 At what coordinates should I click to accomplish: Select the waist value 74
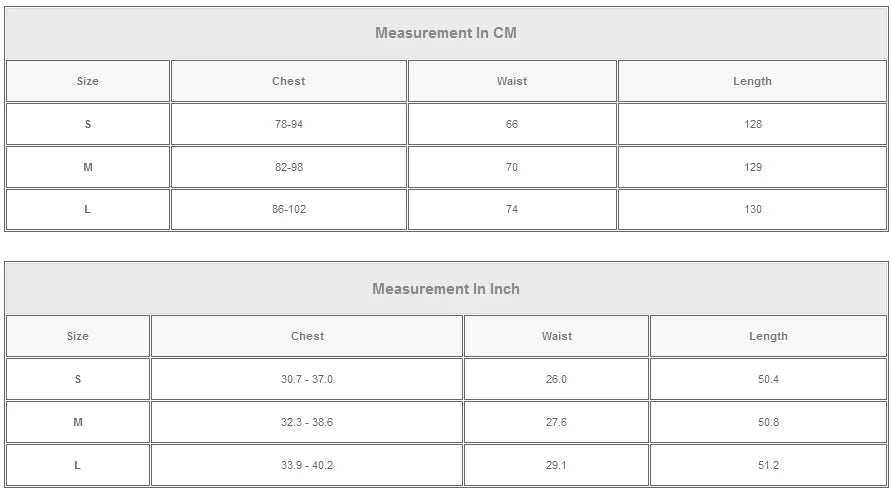pos(512,210)
